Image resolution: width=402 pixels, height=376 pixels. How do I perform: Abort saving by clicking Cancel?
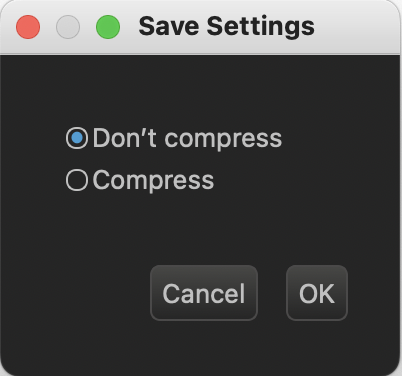pos(204,293)
